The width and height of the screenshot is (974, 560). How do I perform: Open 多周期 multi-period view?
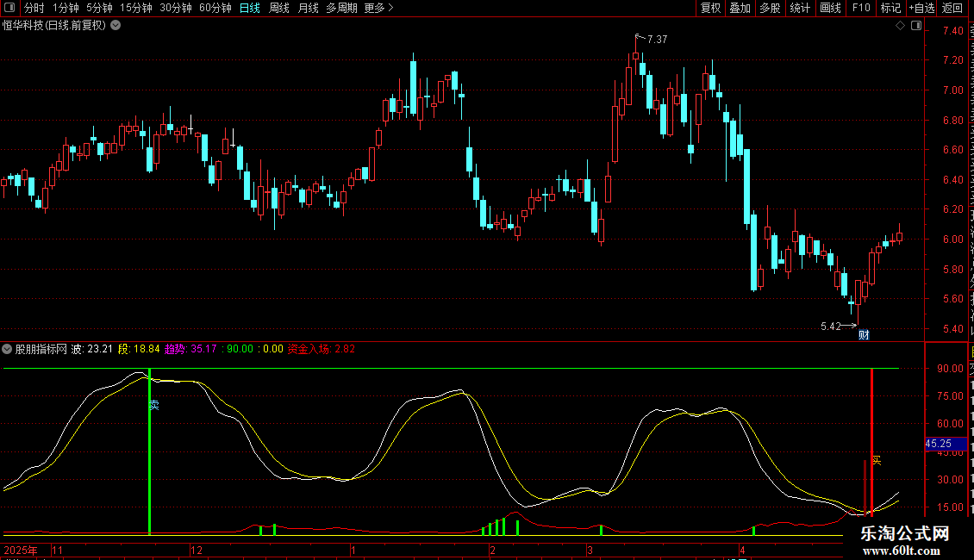[x=341, y=8]
